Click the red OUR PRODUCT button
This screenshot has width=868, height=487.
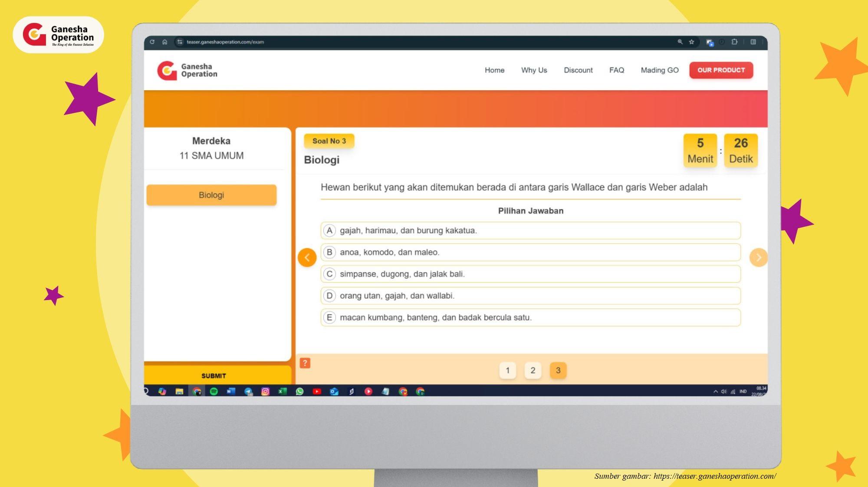coord(721,70)
